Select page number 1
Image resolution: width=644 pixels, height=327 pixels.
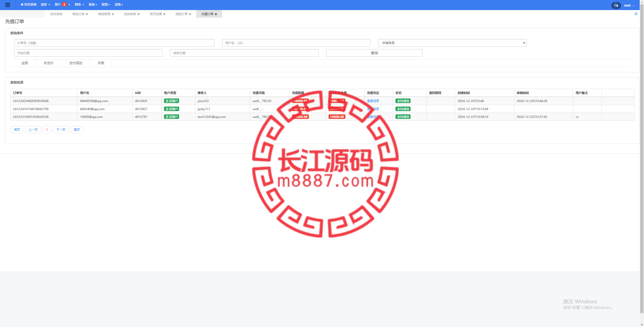coord(47,129)
